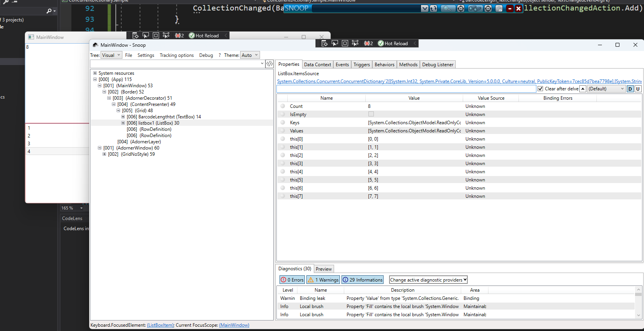Toggle the circle marker on Count row
644x331 pixels.
click(x=283, y=106)
